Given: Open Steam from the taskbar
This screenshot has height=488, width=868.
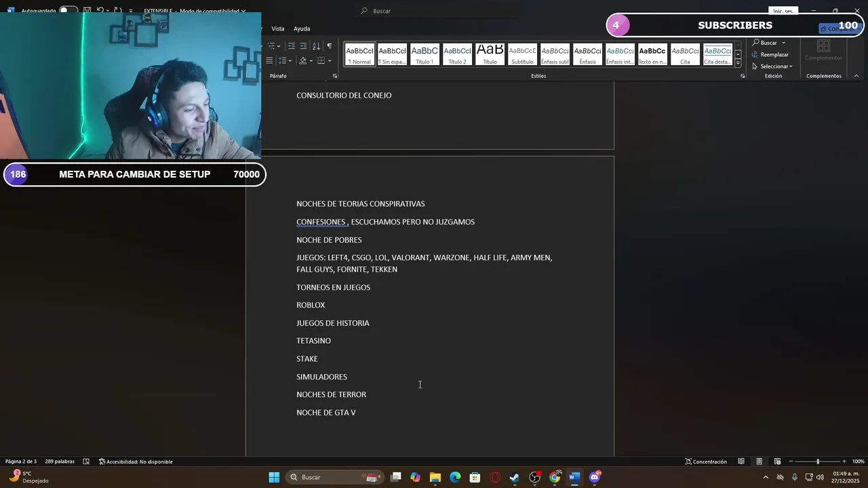Looking at the screenshot, I should click(x=515, y=477).
